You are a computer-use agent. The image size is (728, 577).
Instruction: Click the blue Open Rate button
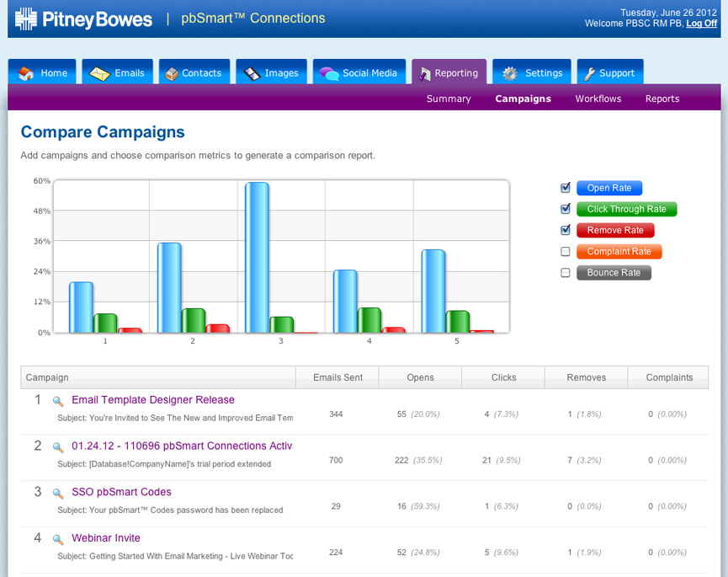pos(609,188)
